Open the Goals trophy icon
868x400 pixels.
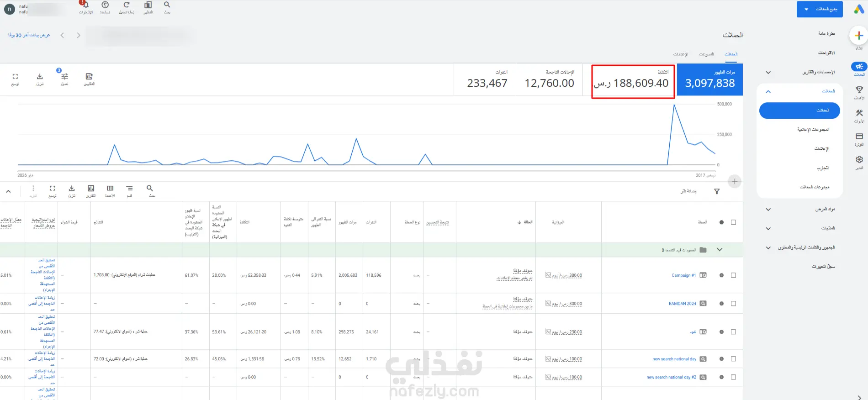tap(859, 89)
